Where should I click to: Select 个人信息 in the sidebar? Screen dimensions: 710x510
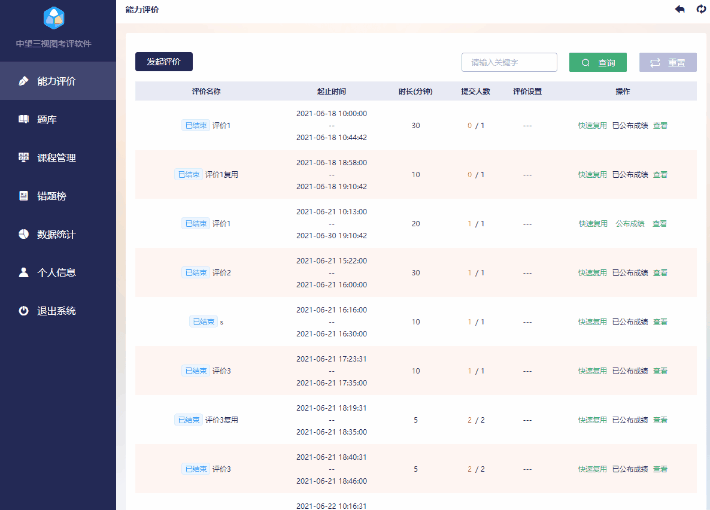pyautogui.click(x=58, y=272)
